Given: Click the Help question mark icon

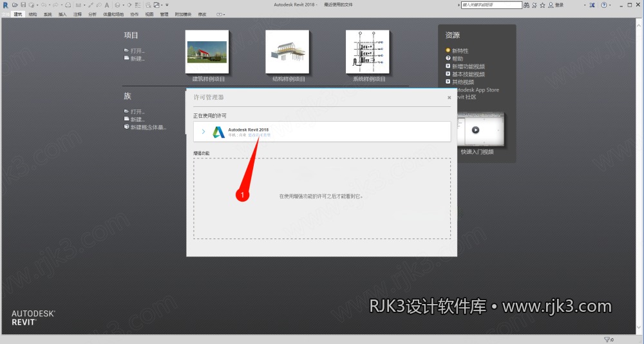Looking at the screenshot, I should (604, 5).
